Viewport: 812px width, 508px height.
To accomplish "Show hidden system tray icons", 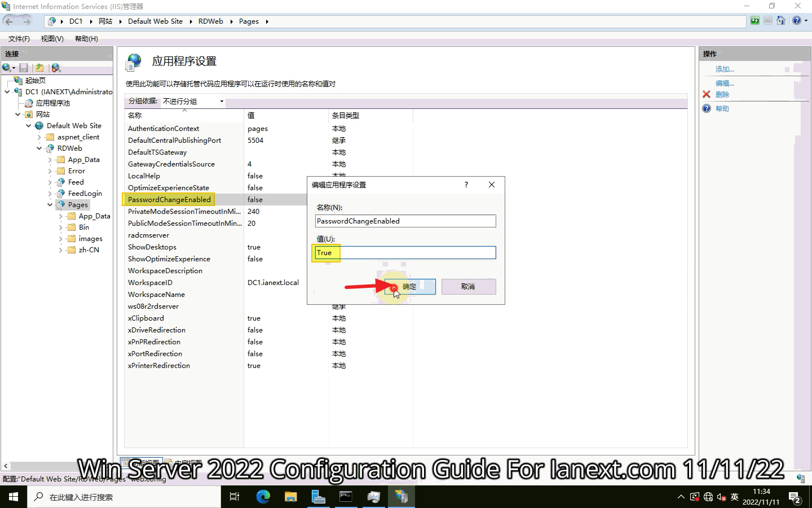I will [x=681, y=497].
